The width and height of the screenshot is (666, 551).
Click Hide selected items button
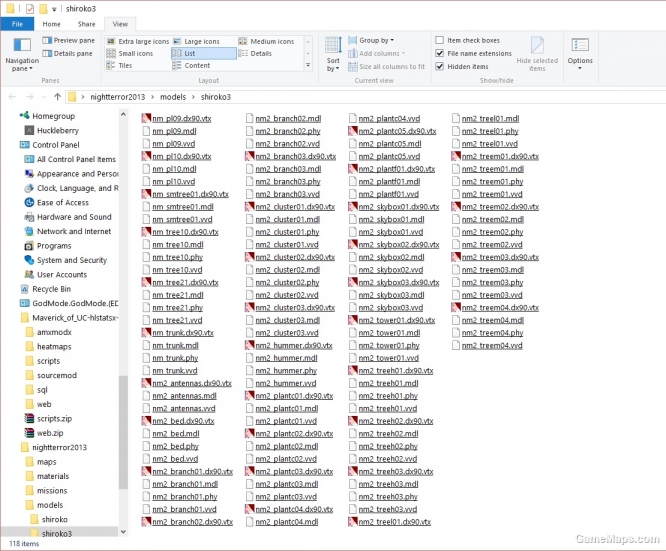(537, 54)
